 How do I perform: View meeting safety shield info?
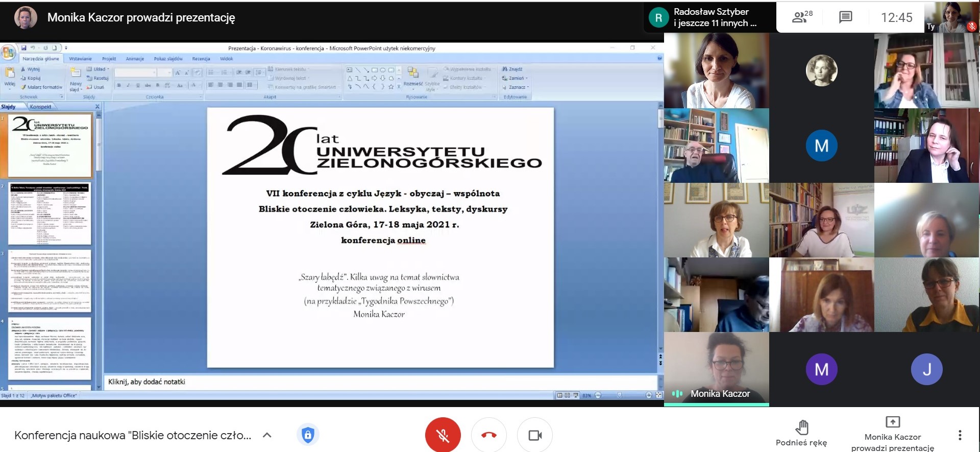click(x=307, y=435)
